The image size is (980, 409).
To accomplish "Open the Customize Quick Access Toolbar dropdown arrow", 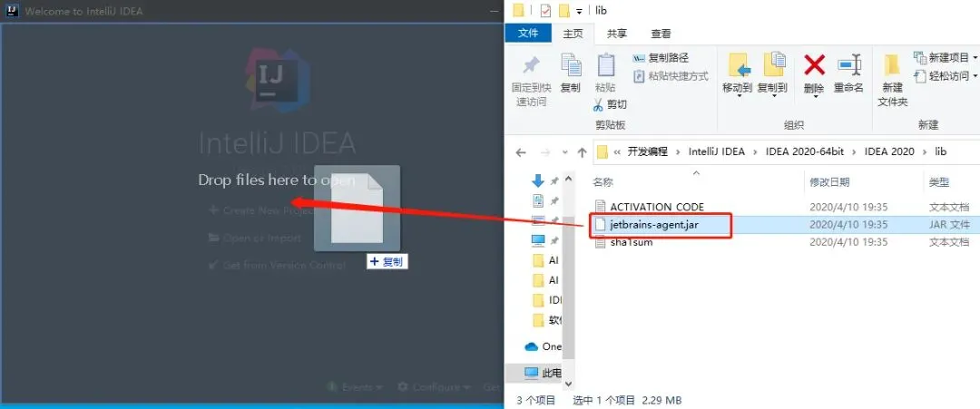I will pos(579,11).
